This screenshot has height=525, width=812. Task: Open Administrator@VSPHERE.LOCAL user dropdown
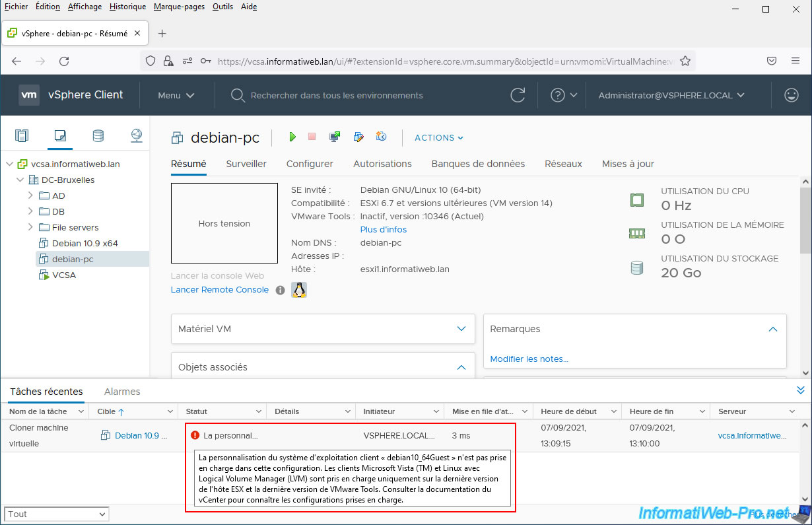671,95
